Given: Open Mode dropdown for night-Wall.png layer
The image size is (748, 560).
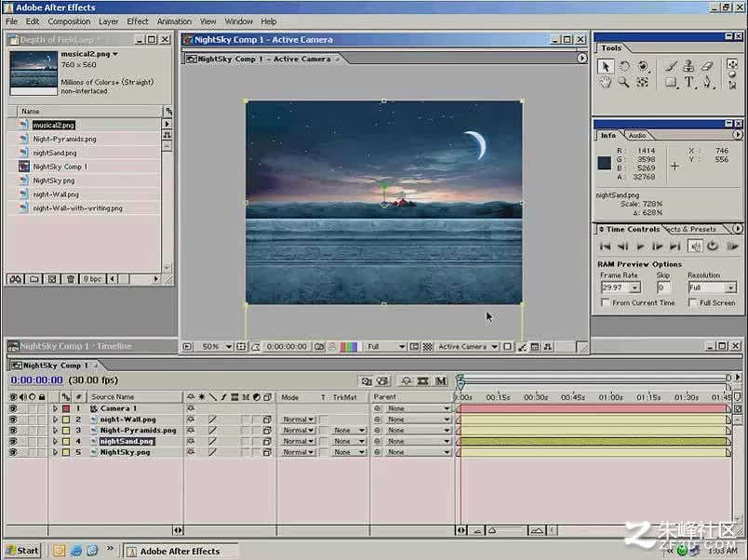Looking at the screenshot, I should [x=298, y=420].
